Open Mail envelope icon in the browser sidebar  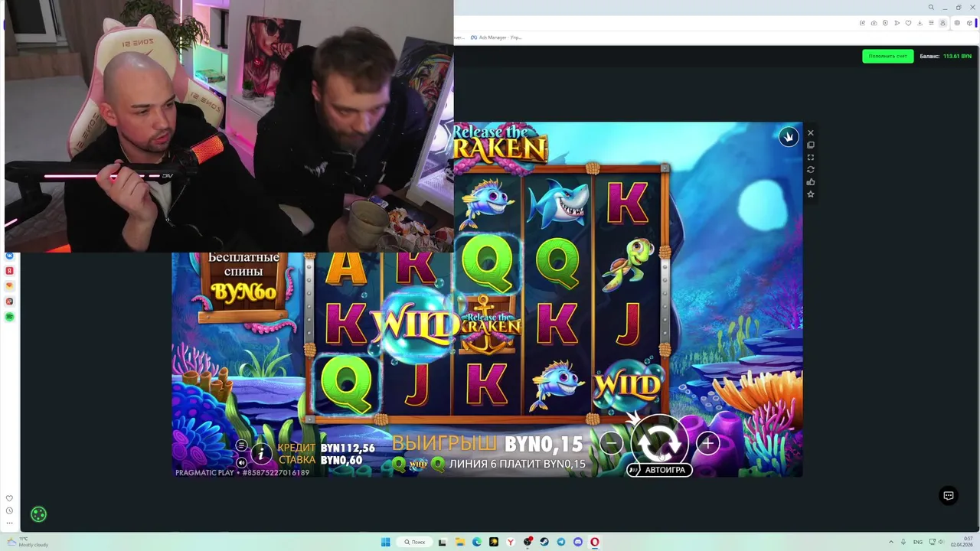pos(9,285)
